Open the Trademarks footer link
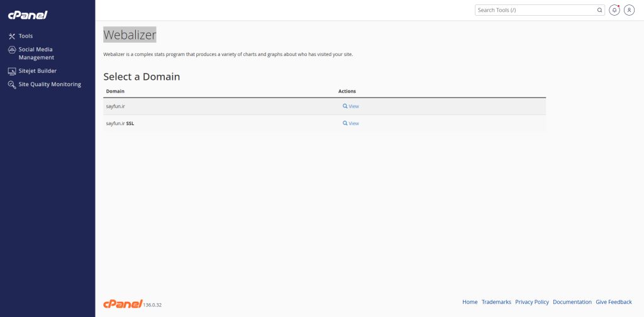The width and height of the screenshot is (644, 317). [x=497, y=302]
